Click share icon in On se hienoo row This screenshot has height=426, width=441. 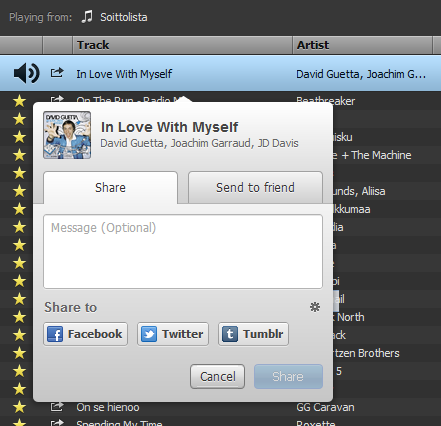(57, 406)
